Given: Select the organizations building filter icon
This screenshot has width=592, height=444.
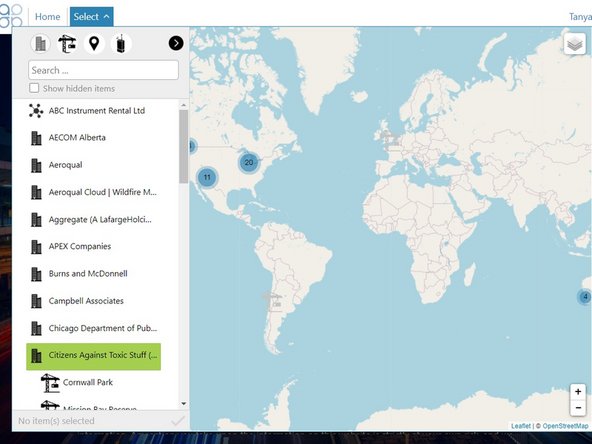Looking at the screenshot, I should point(40,44).
